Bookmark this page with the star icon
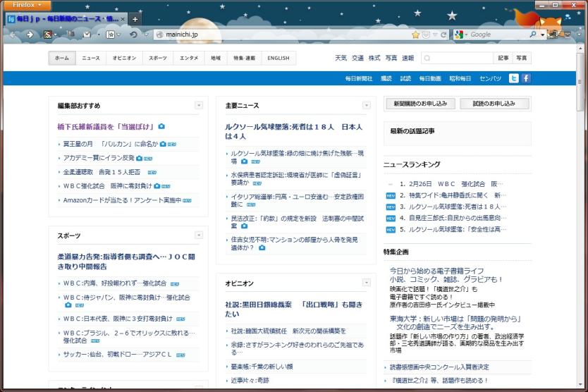The height and width of the screenshot is (392, 588). [415, 35]
